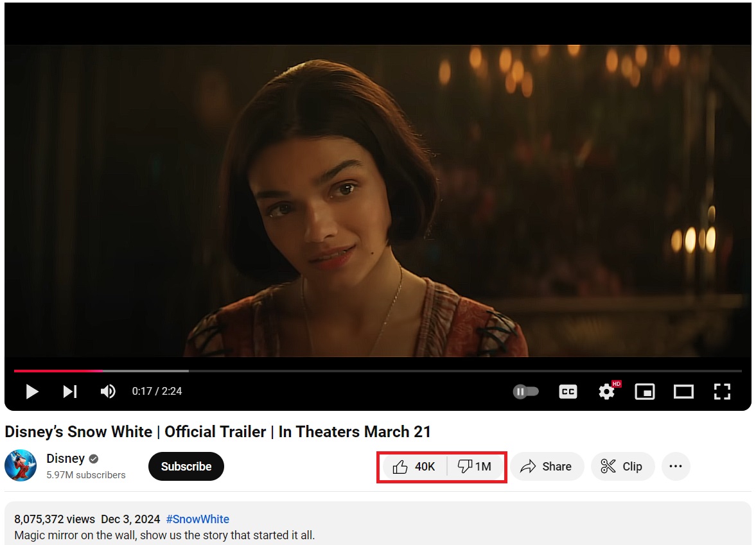Screen dimensions: 756x545
Task: Click the Dec 3, 2024 upload date
Action: tap(130, 519)
